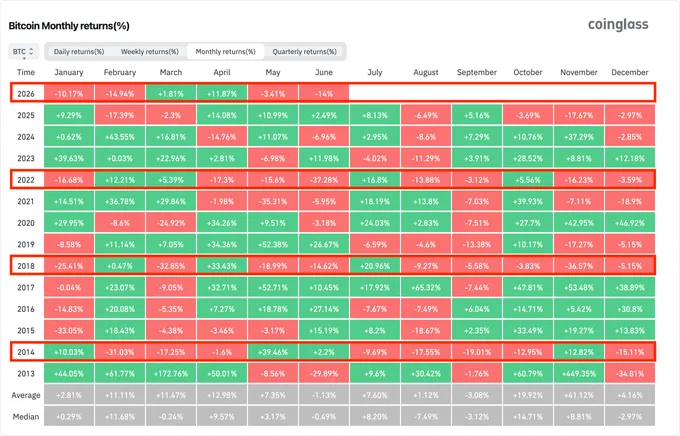
Task: Click the +172.76% March 2013 cell
Action: click(171, 374)
